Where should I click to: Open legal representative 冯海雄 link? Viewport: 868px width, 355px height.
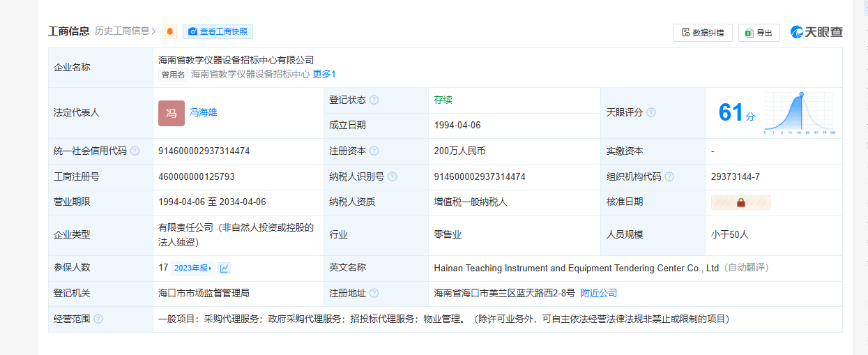pos(204,112)
